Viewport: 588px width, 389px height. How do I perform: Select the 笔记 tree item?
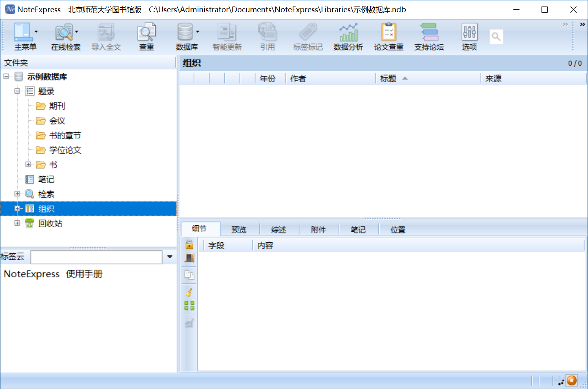pos(46,179)
